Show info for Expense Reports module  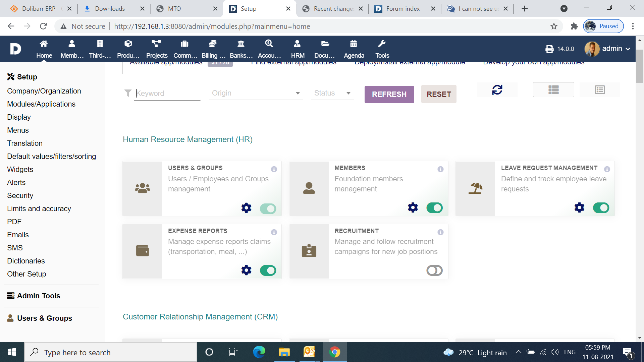click(x=274, y=232)
